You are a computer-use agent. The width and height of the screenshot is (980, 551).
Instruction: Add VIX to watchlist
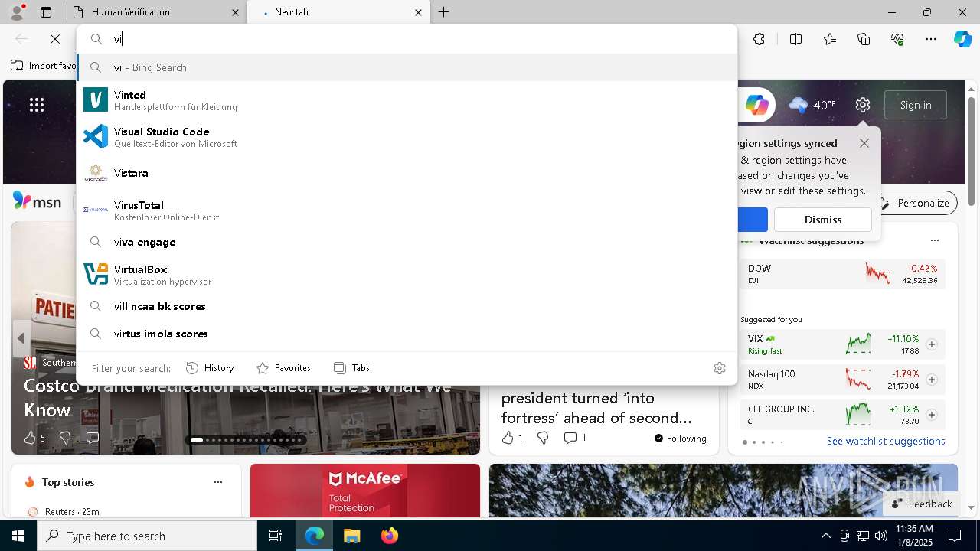[x=932, y=344]
